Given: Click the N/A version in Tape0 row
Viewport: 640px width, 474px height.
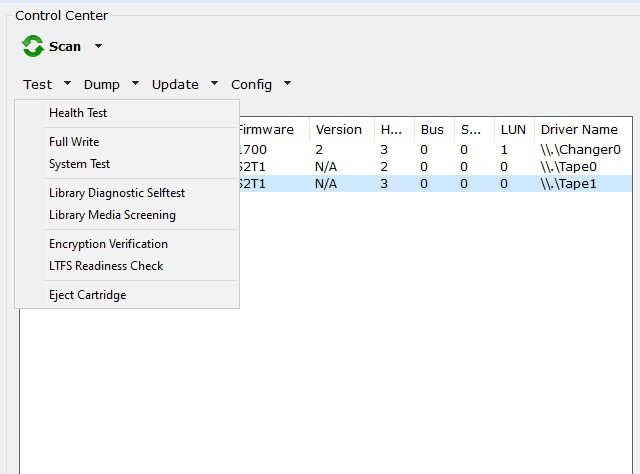Looking at the screenshot, I should coord(326,167).
